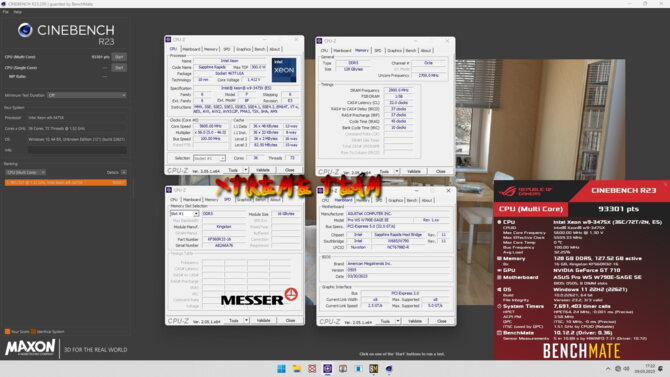Select Memory tab in bottom-left CPU-Z window
670x377 pixels.
(211, 200)
